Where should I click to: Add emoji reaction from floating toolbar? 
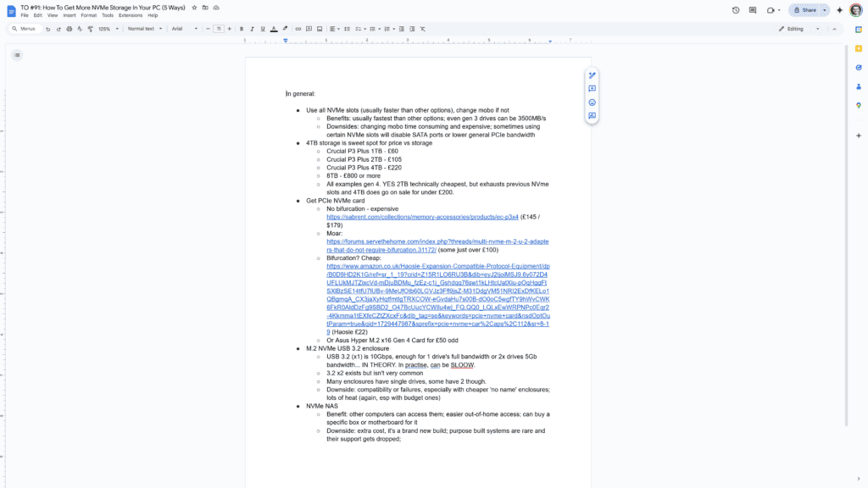pos(592,103)
